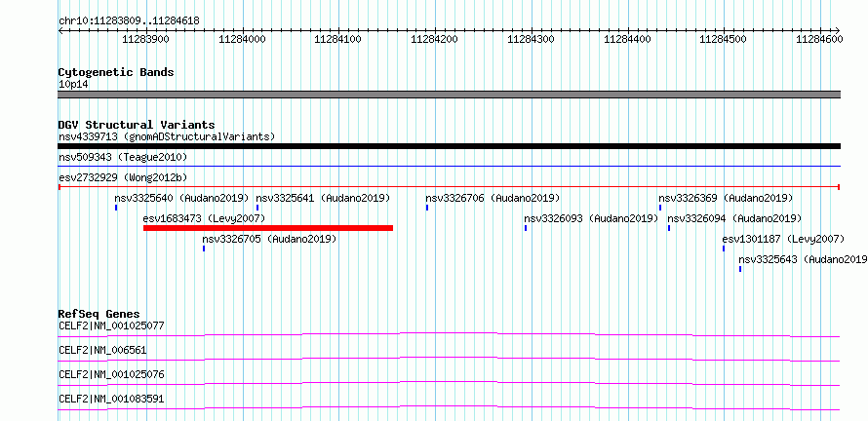
Task: Click the esv1301187 variant blue marker
Action: [x=724, y=249]
